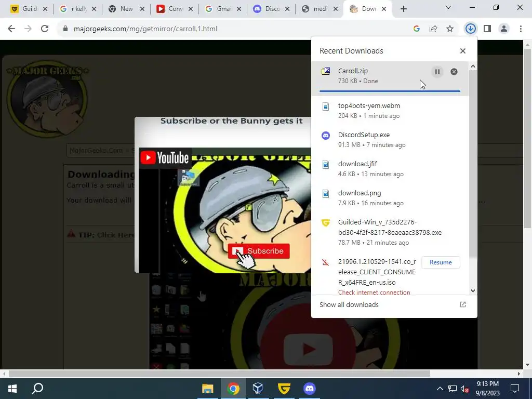This screenshot has height=399, width=532.
Task: Click the Guilded installer icon in downloads
Action: 326,223
